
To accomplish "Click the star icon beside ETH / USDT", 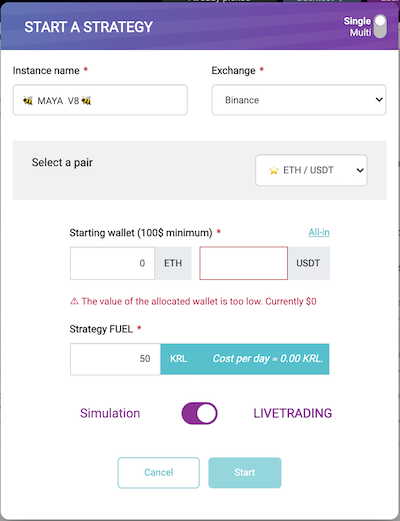I will (x=274, y=170).
